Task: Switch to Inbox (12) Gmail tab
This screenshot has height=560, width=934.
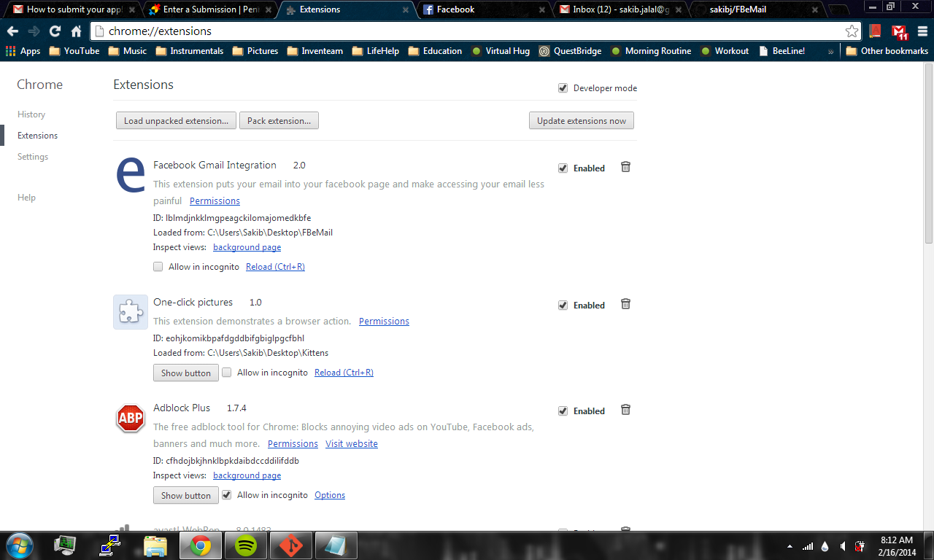Action: pyautogui.click(x=619, y=9)
